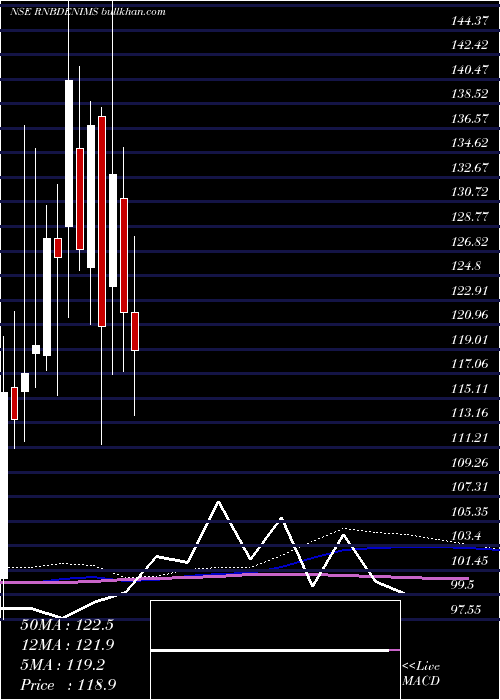Click the 138.52 price axis label
Screen dimensions: 500x700
pos(471,94)
